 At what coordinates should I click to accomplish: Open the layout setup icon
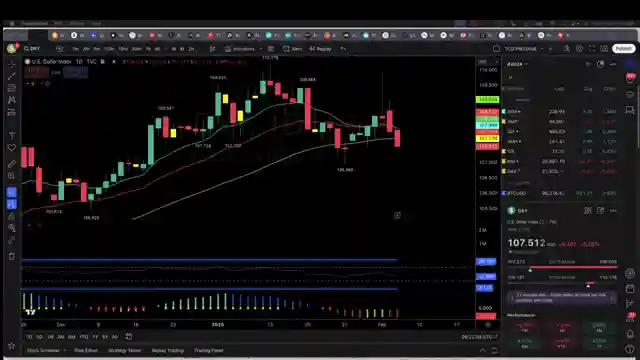click(x=496, y=49)
